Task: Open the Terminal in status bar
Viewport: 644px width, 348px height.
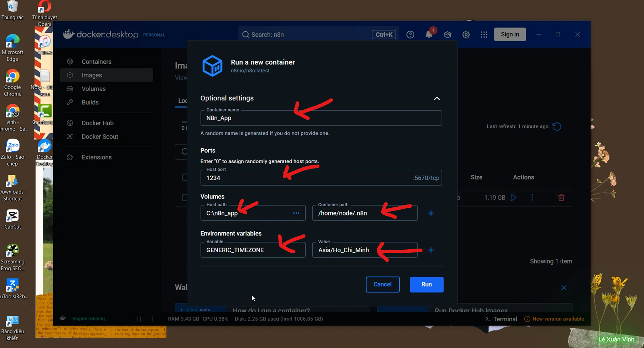Action: (501, 319)
